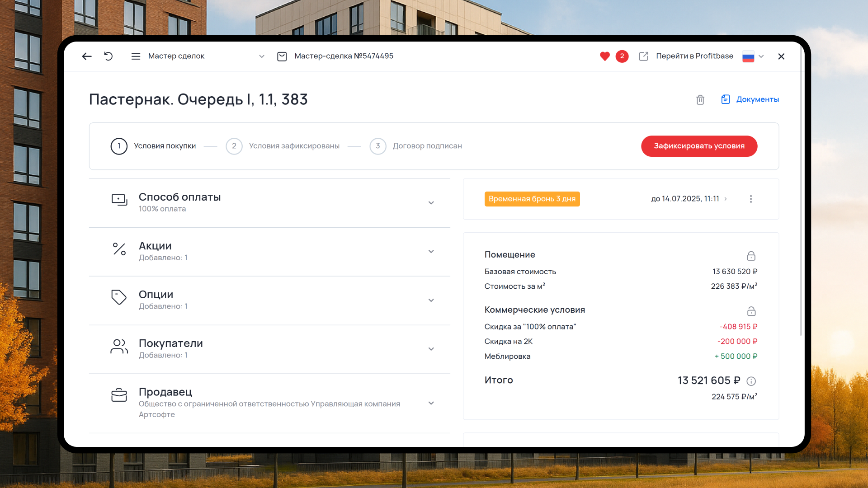Click the Russian flag language icon

pos(748,56)
